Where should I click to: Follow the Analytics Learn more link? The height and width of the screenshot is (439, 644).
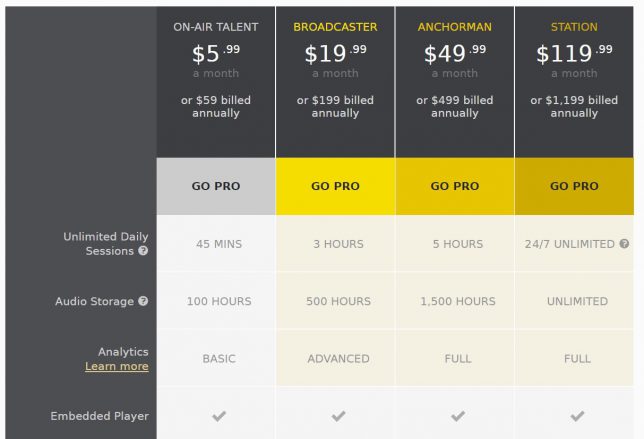click(x=117, y=366)
